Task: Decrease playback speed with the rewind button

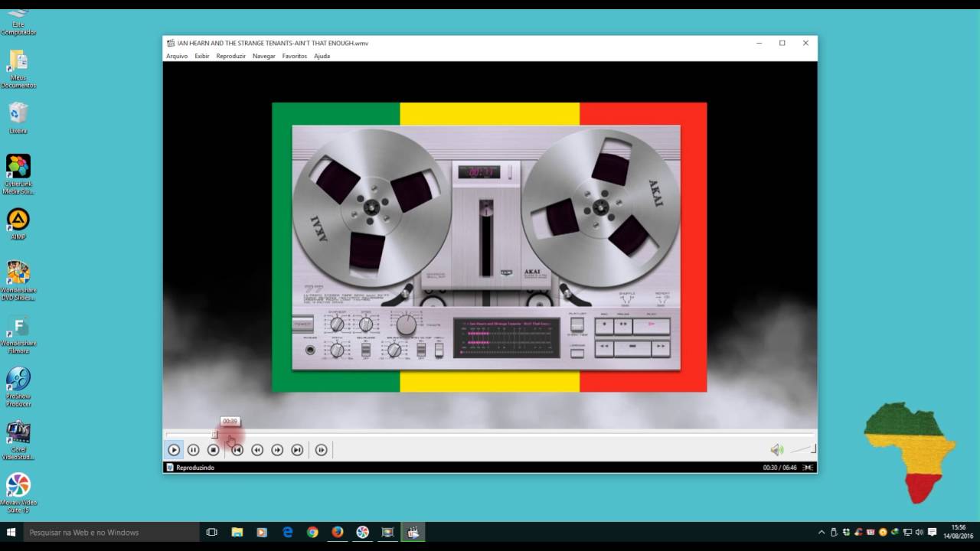Action: click(x=257, y=450)
